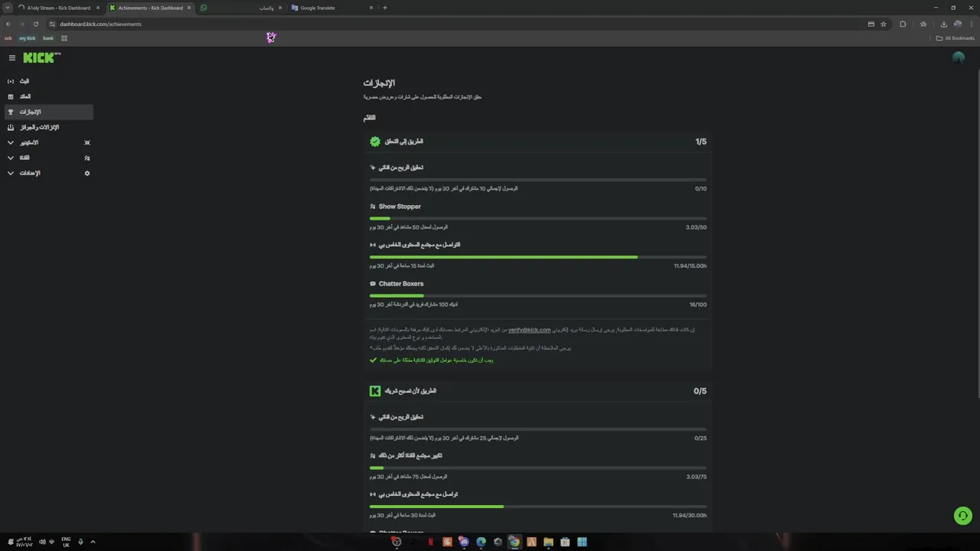Click the gear icon in sidebar

[x=87, y=173]
